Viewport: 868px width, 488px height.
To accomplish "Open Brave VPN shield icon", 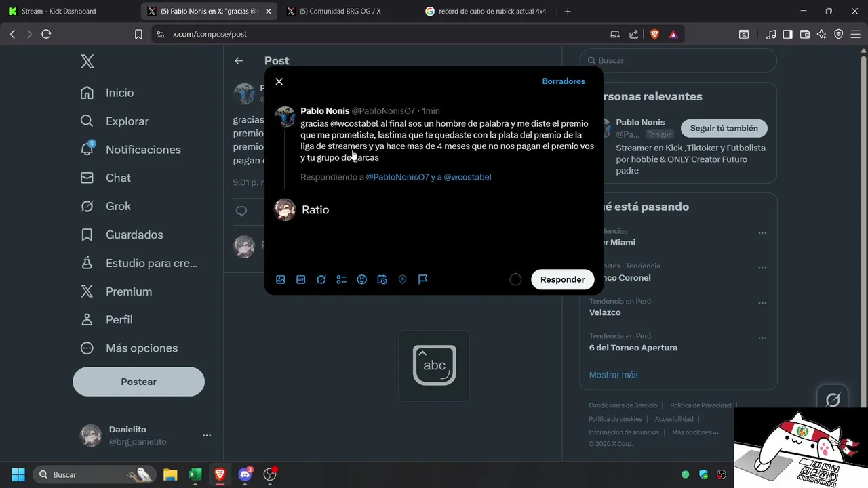I will (x=839, y=34).
